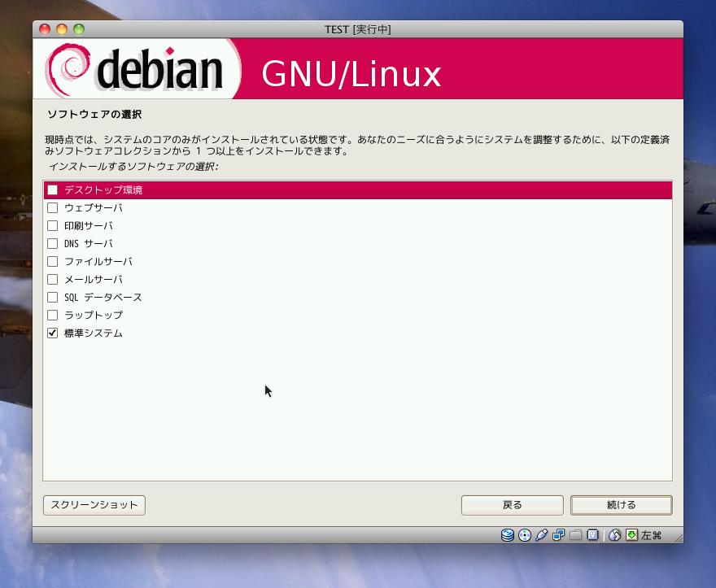Check the デスクトップ環境 checkbox
This screenshot has height=588, width=716.
click(53, 190)
